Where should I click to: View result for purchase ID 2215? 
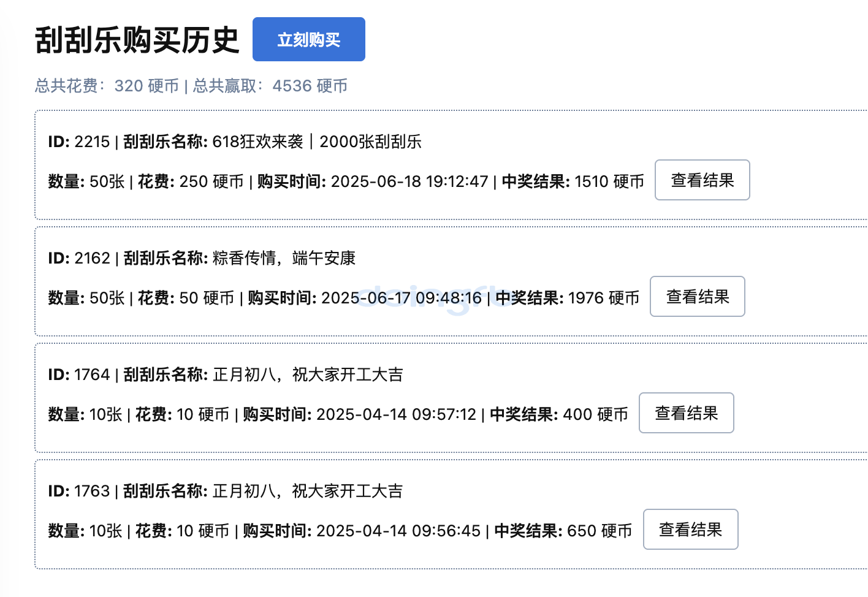702,180
